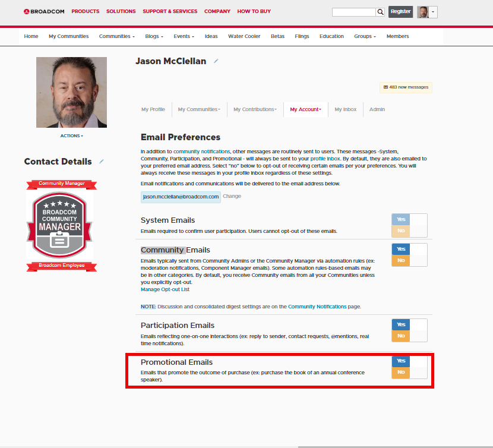The image size is (493, 448).
Task: Set System Emails to Yes
Action: [x=401, y=219]
